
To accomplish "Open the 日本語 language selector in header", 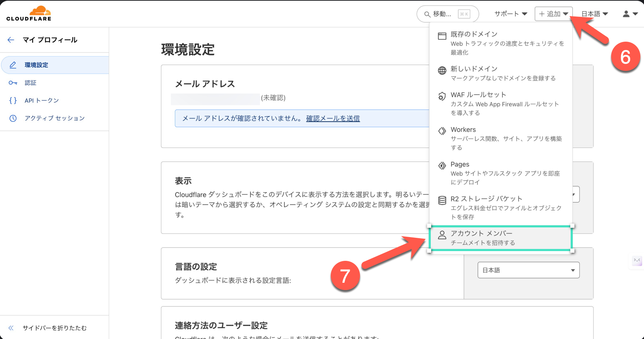I will point(594,14).
